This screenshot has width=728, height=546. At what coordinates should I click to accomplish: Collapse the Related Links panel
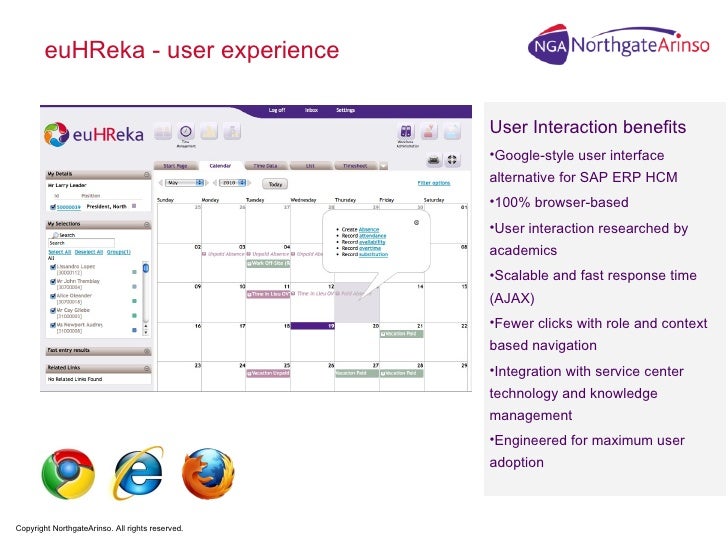(x=147, y=369)
